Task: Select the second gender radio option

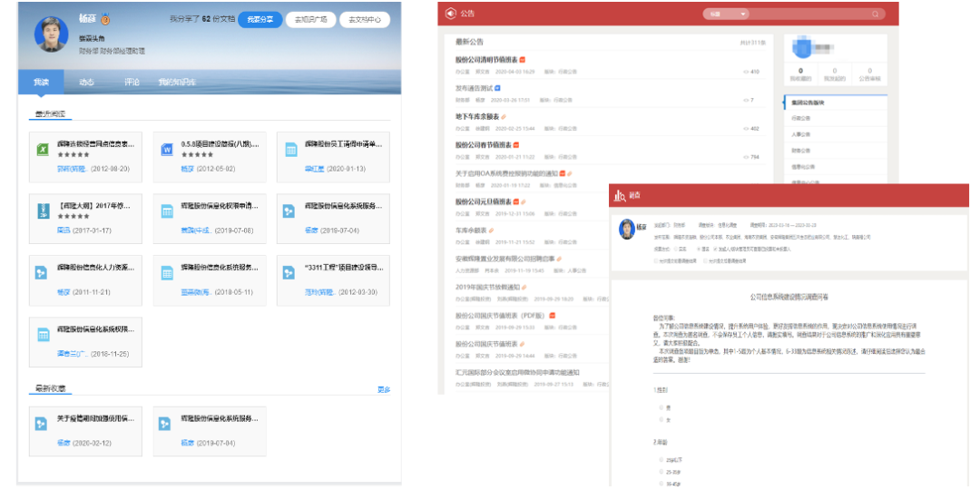Action: pos(663,419)
